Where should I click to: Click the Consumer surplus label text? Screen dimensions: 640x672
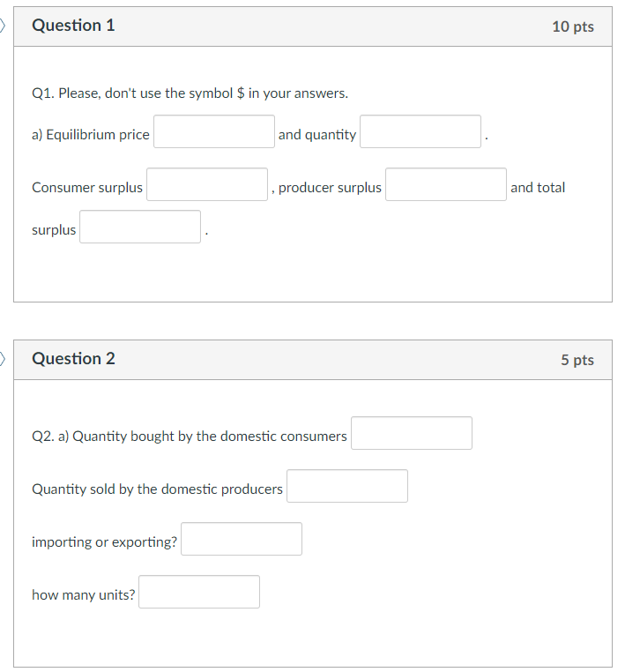(x=87, y=187)
